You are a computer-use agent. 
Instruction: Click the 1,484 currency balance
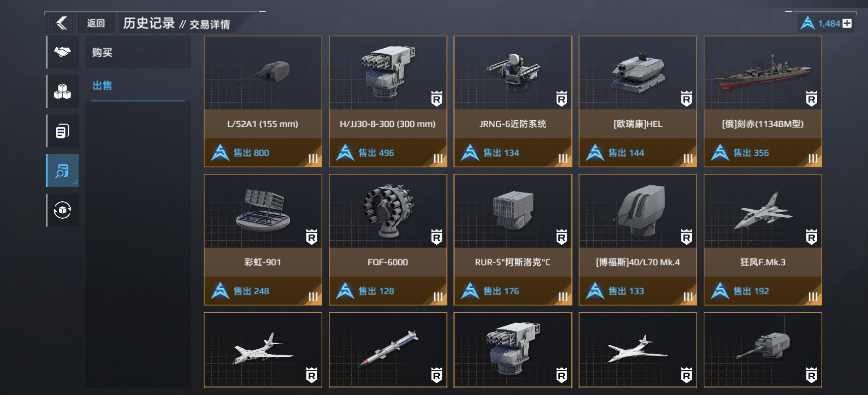click(x=829, y=24)
